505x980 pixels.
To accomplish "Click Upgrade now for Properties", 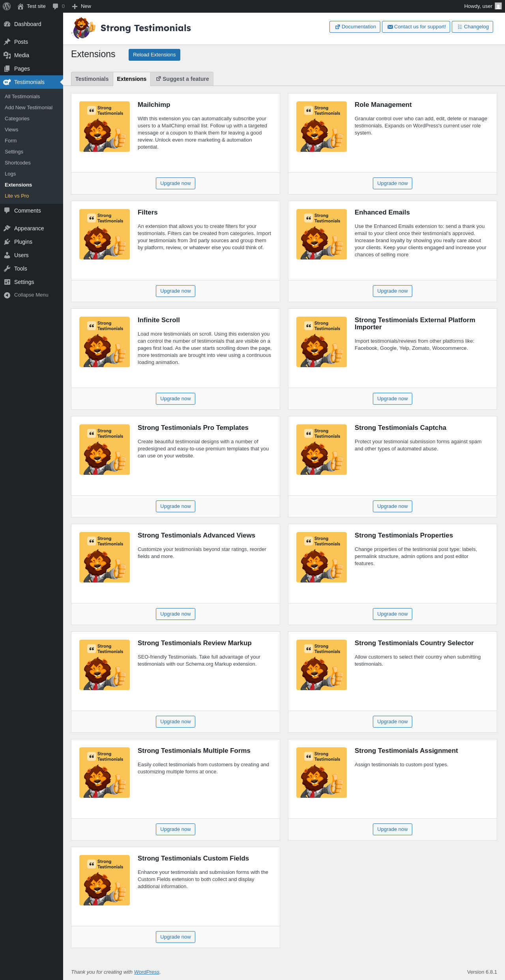I will 393,614.
